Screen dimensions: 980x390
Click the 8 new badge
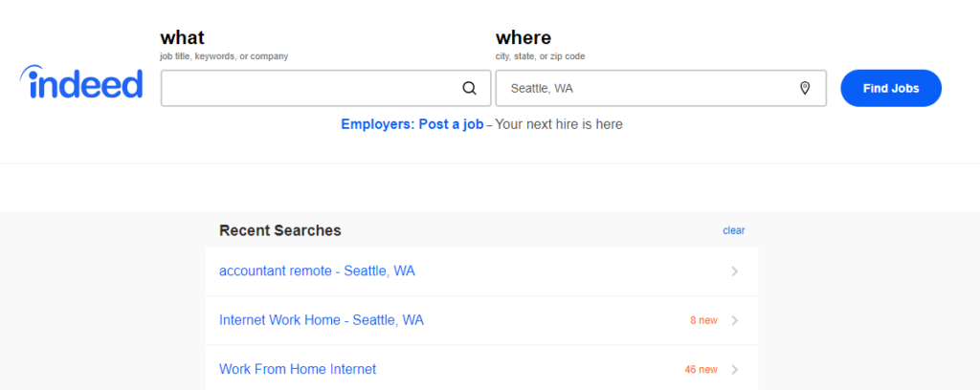(x=703, y=320)
